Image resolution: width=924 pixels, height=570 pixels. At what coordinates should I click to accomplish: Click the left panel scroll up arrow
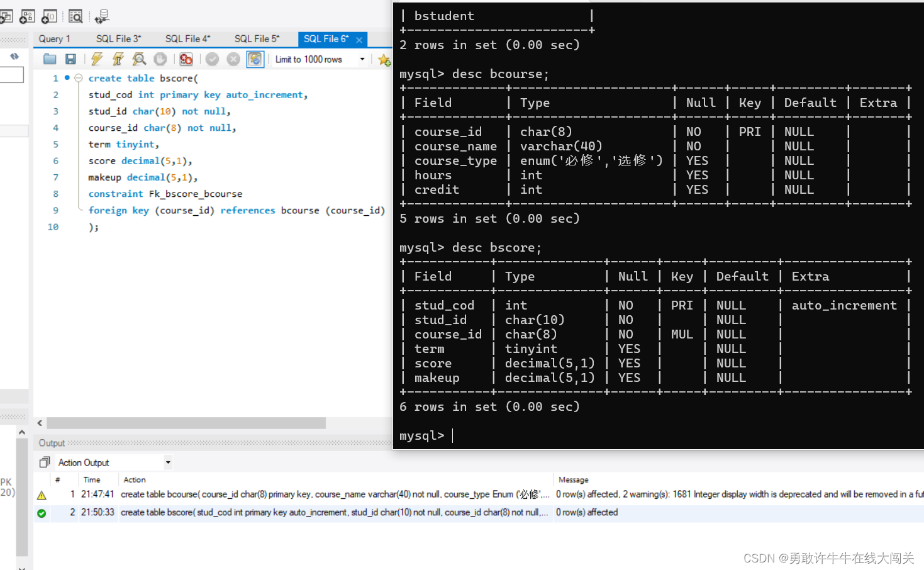pyautogui.click(x=21, y=433)
